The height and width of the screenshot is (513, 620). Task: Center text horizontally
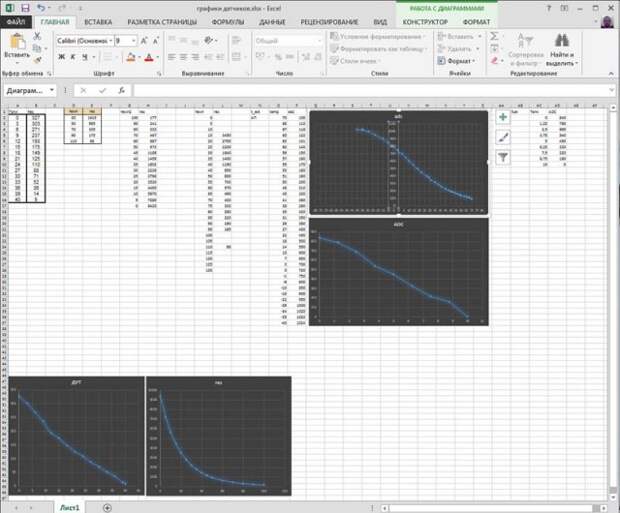point(183,57)
